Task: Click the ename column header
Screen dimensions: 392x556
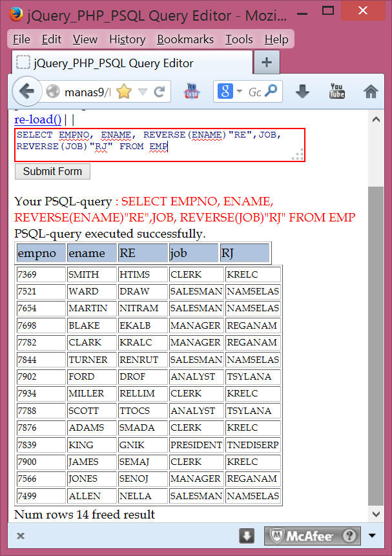Action: pos(92,253)
